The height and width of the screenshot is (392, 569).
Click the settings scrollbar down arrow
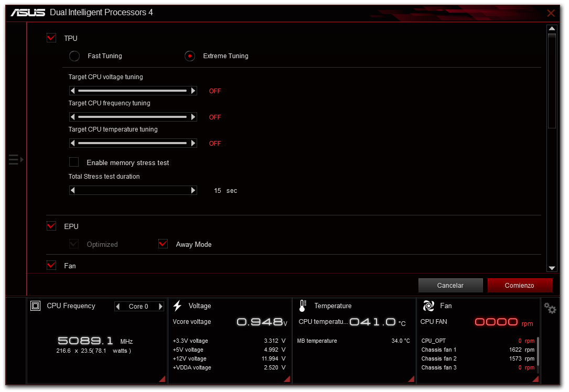(x=552, y=268)
